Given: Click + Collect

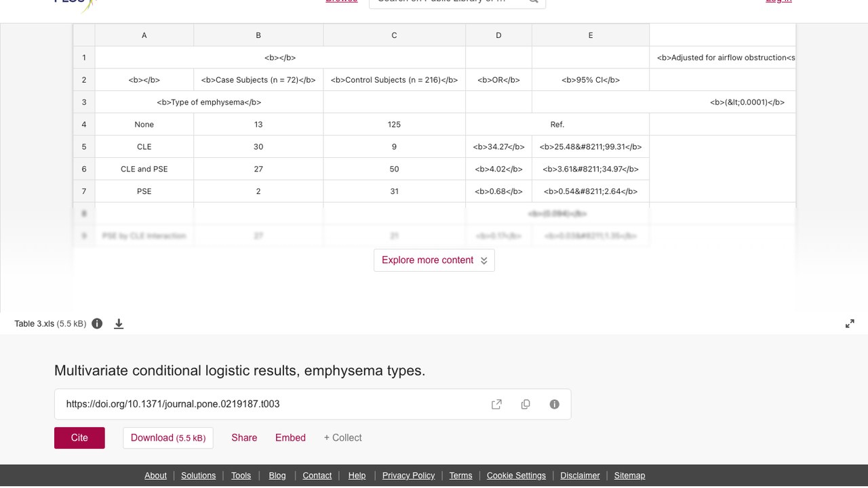Looking at the screenshot, I should point(342,438).
